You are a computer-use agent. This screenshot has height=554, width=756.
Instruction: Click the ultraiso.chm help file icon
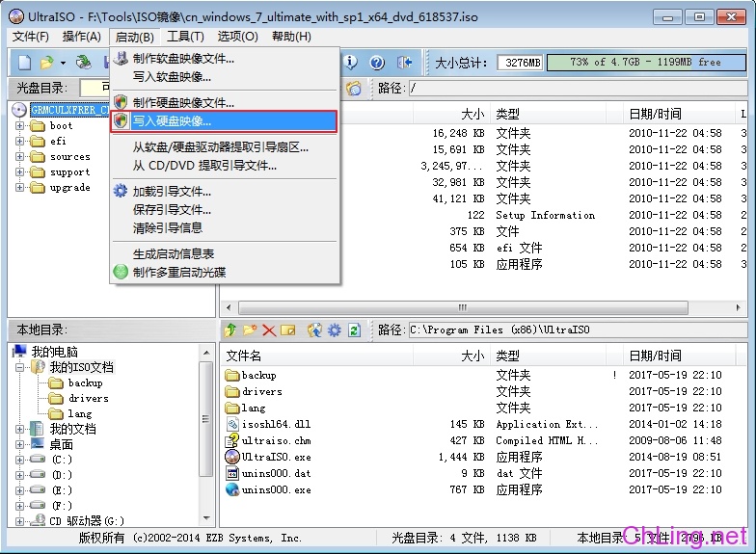[x=232, y=439]
